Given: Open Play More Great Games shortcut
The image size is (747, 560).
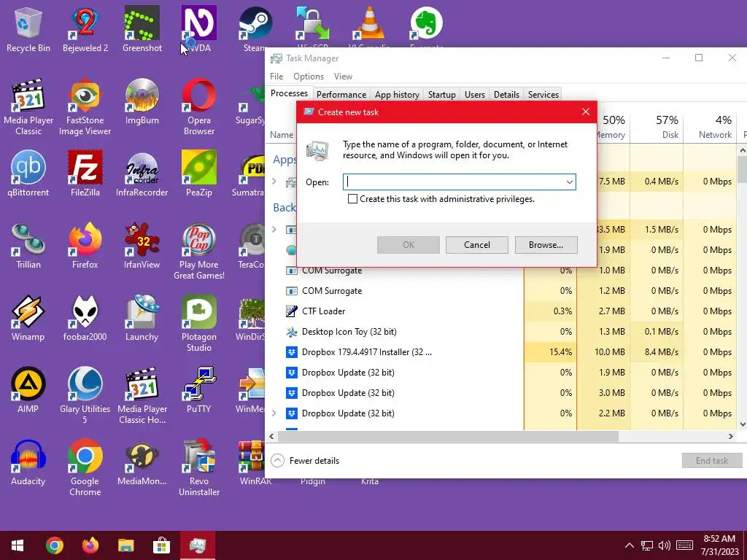Looking at the screenshot, I should [199, 252].
